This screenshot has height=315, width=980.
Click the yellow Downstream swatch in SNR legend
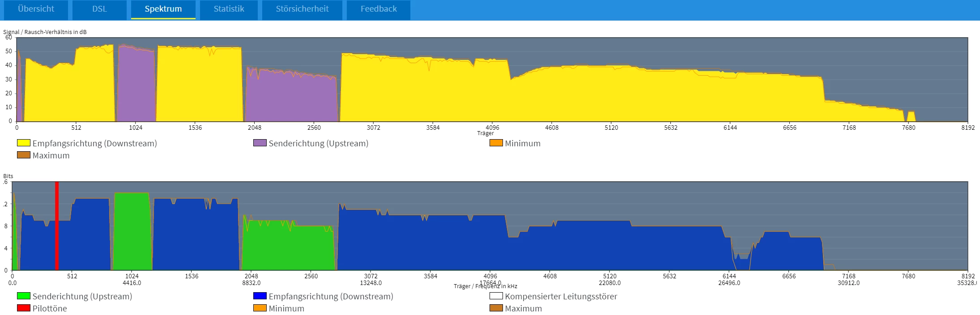coord(24,143)
